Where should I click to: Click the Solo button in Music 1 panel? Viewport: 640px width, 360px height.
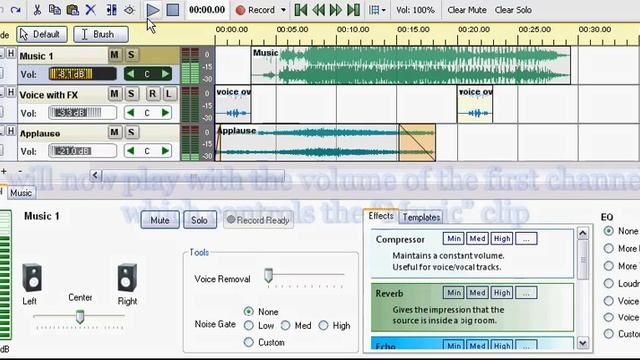click(x=199, y=220)
